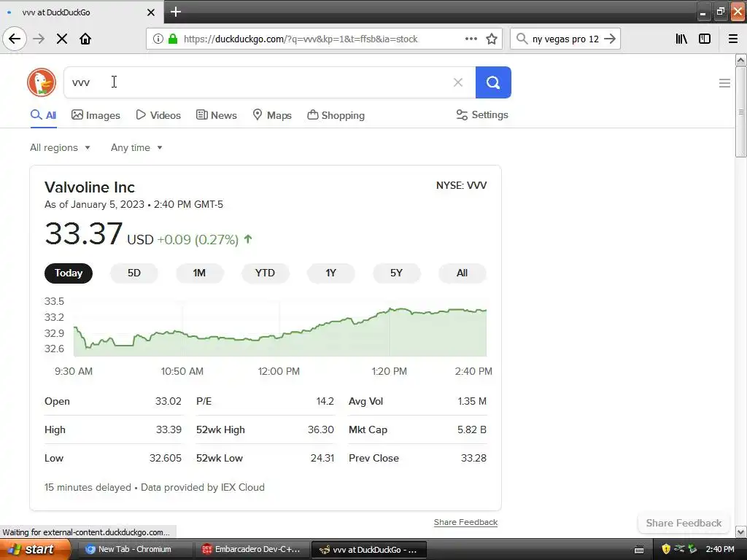
Task: Switch to Shopping results
Action: point(336,114)
